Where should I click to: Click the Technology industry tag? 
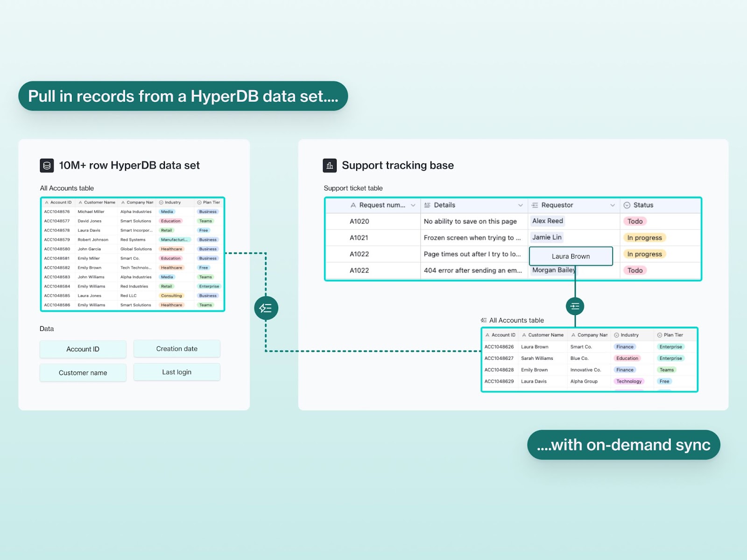pos(629,381)
